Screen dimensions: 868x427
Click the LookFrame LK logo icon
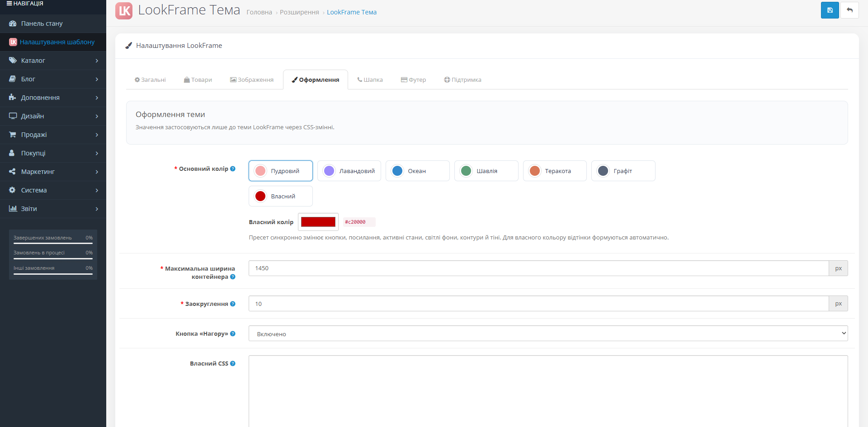point(124,11)
